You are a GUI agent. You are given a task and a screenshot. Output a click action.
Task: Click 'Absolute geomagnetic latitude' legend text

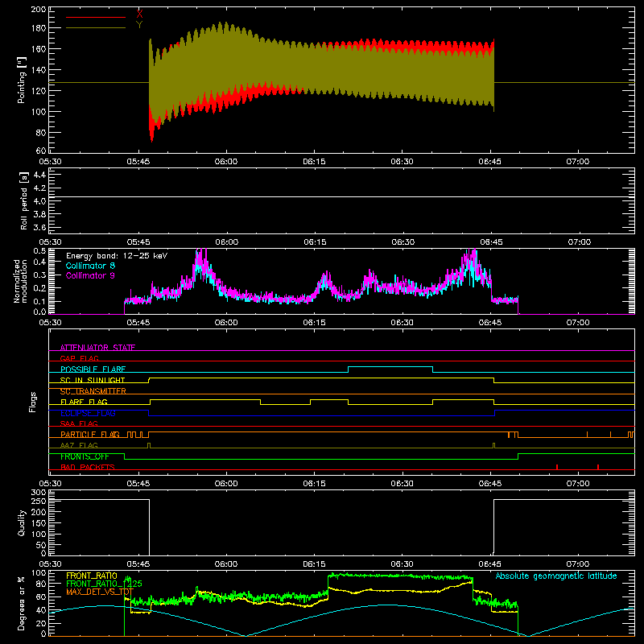(556, 576)
